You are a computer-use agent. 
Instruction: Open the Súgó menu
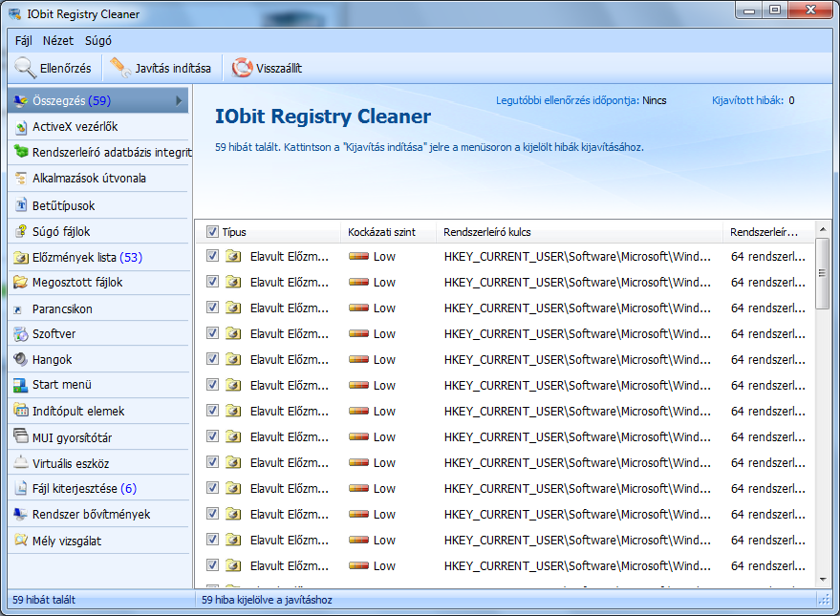98,41
